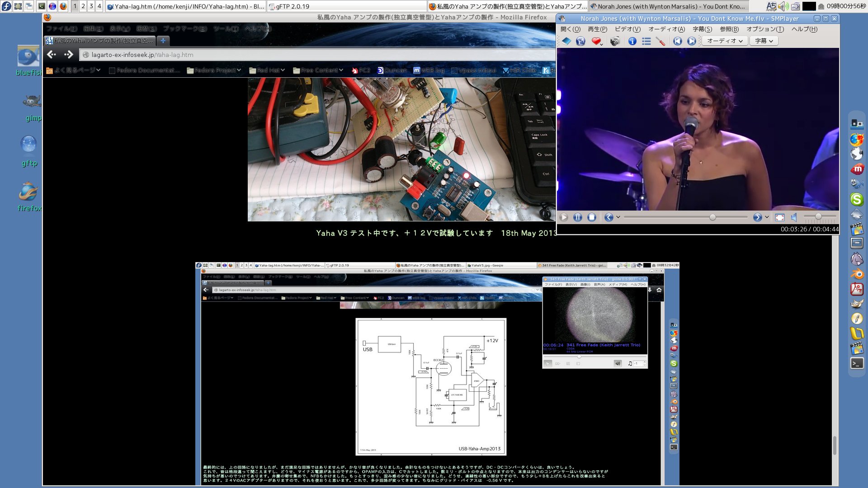Image resolution: width=868 pixels, height=488 pixels.
Task: Expand the 字幕 subtitle dropdown
Action: 764,41
